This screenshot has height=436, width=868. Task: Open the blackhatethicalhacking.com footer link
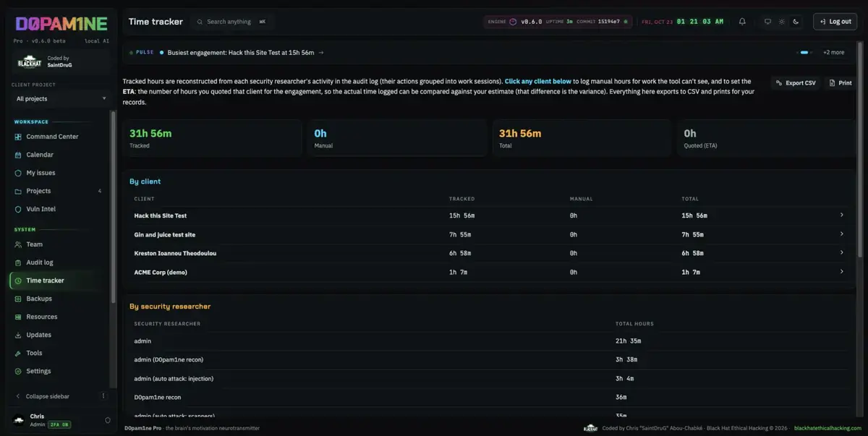click(827, 428)
